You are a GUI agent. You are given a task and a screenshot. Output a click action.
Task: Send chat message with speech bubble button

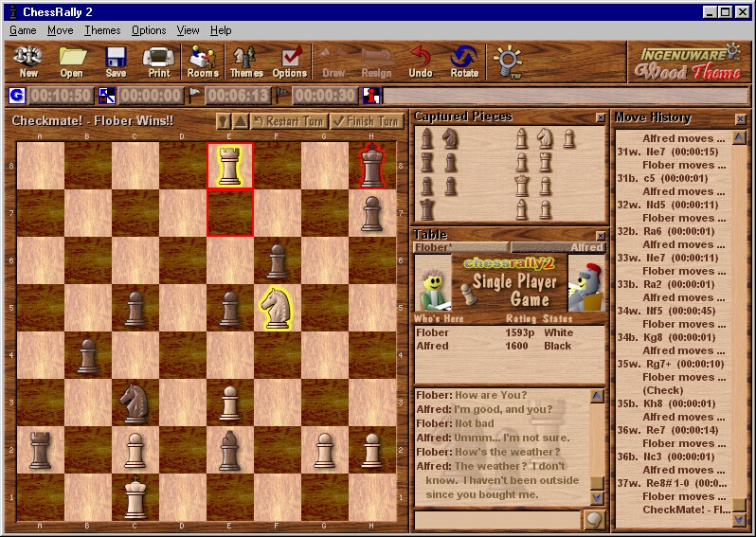point(594,520)
